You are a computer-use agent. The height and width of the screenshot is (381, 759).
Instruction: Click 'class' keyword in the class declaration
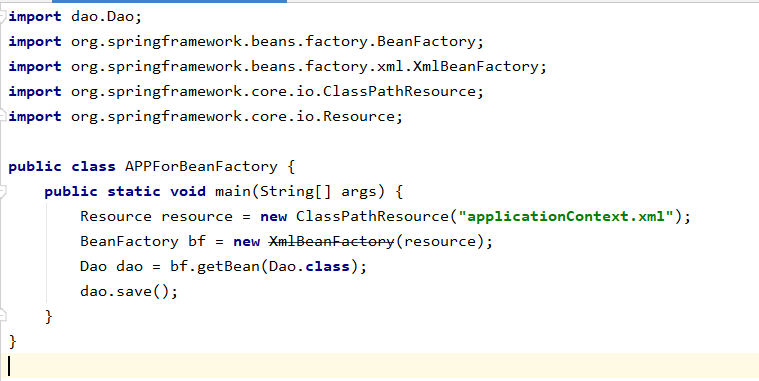pyautogui.click(x=93, y=167)
